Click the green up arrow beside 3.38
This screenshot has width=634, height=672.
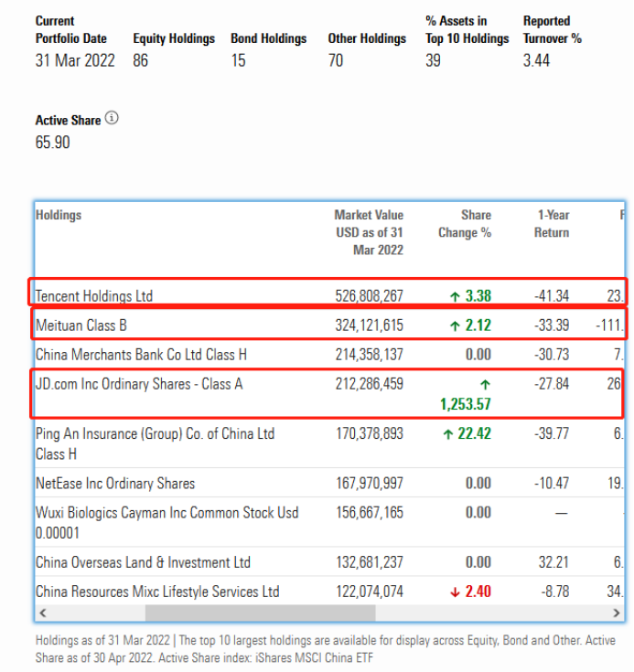(454, 295)
